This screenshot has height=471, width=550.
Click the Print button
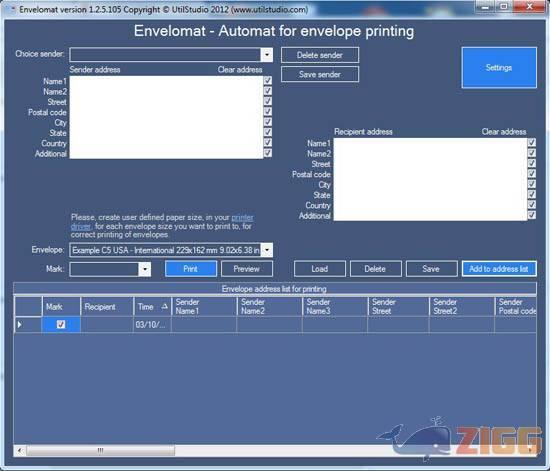point(191,269)
